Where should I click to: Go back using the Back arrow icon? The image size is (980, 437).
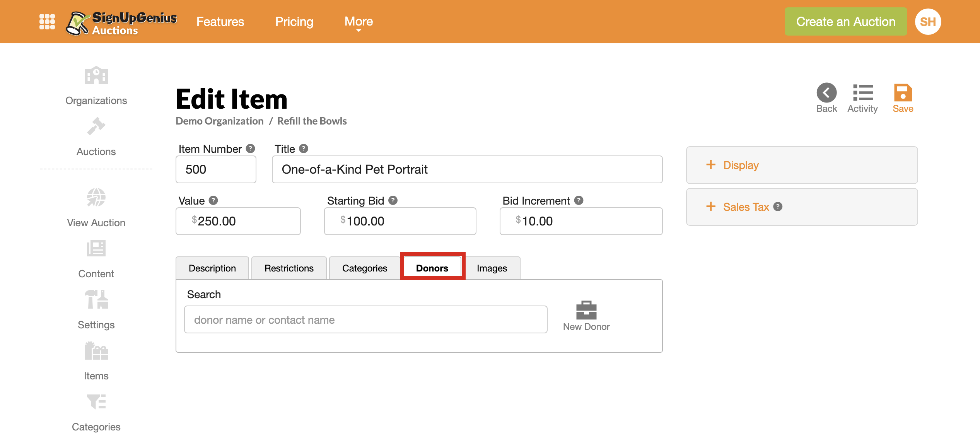(x=826, y=93)
